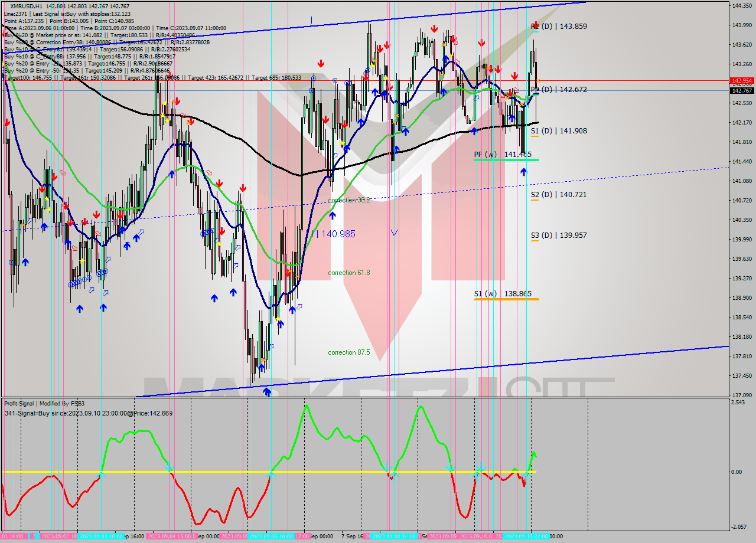Click the S2 (D) 140.721 support label
The height and width of the screenshot is (543, 756).
pyautogui.click(x=559, y=195)
